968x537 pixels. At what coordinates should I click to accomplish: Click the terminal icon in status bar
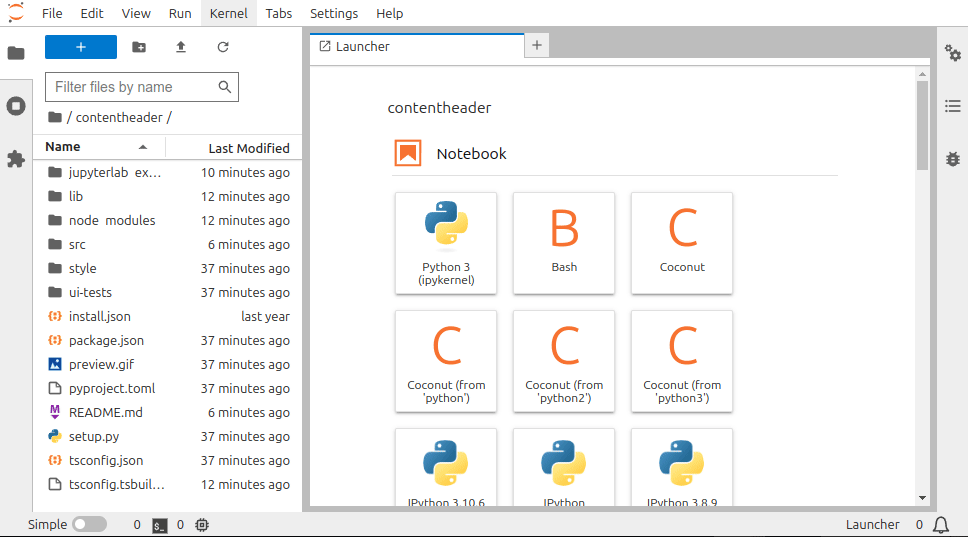point(159,525)
